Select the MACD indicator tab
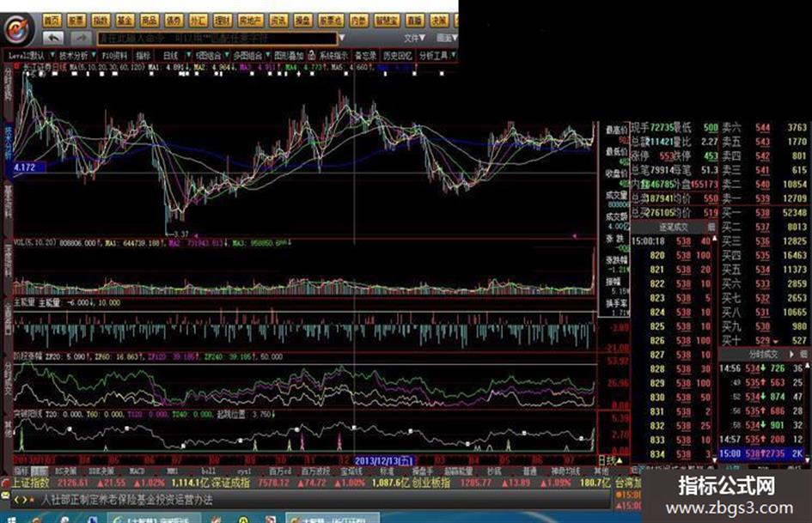This screenshot has width=812, height=523. (x=137, y=471)
